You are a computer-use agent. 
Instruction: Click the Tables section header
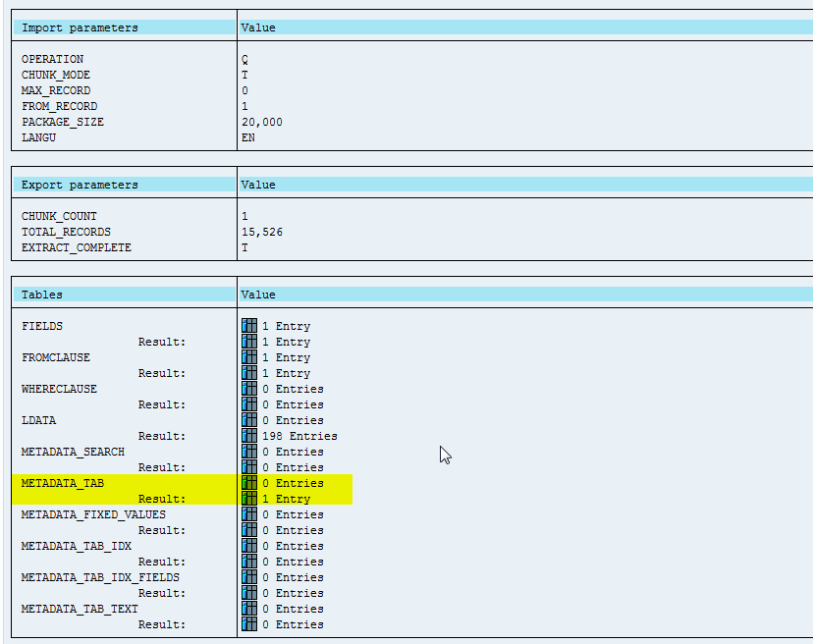point(42,295)
